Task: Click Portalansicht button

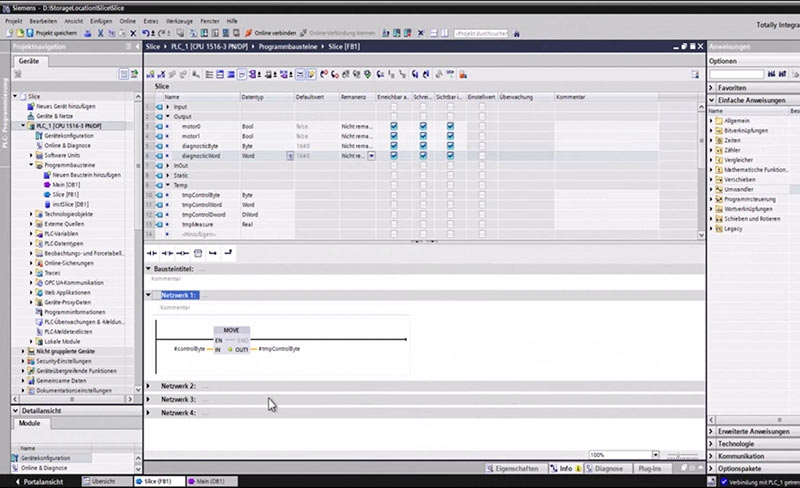Action: tap(40, 481)
